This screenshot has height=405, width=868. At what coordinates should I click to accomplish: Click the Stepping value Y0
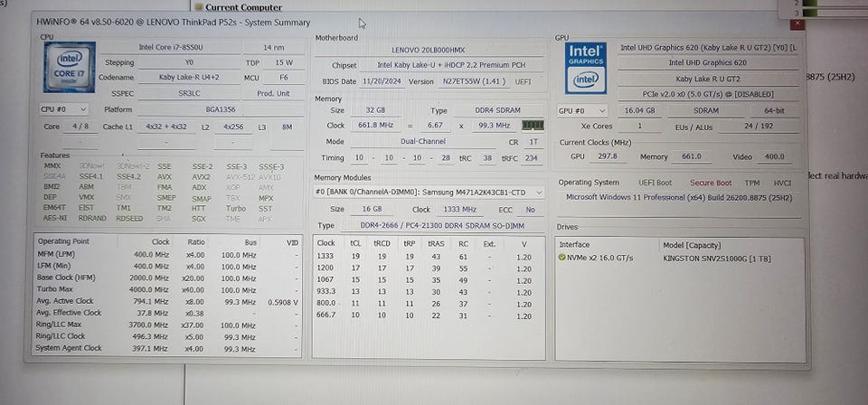point(189,62)
